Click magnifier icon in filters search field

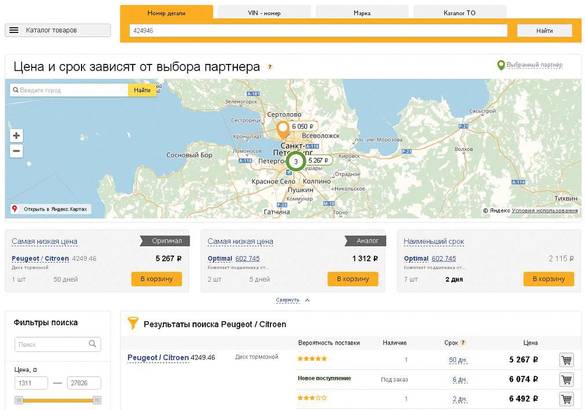(92, 344)
